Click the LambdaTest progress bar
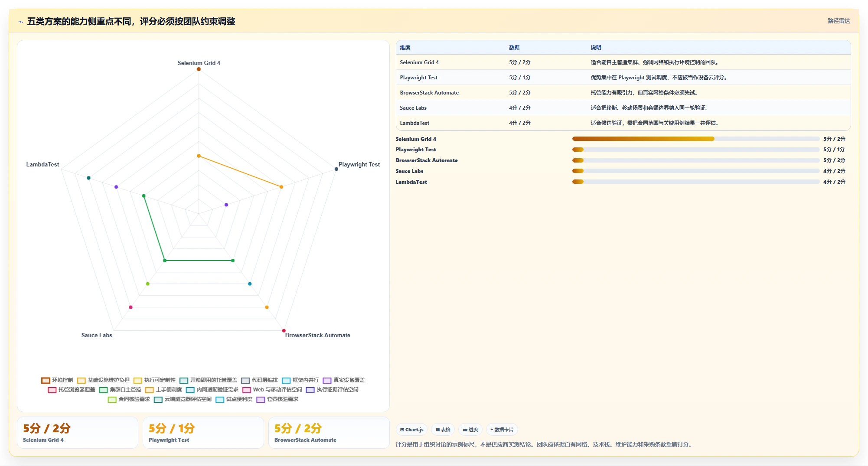The height and width of the screenshot is (466, 868). (695, 182)
